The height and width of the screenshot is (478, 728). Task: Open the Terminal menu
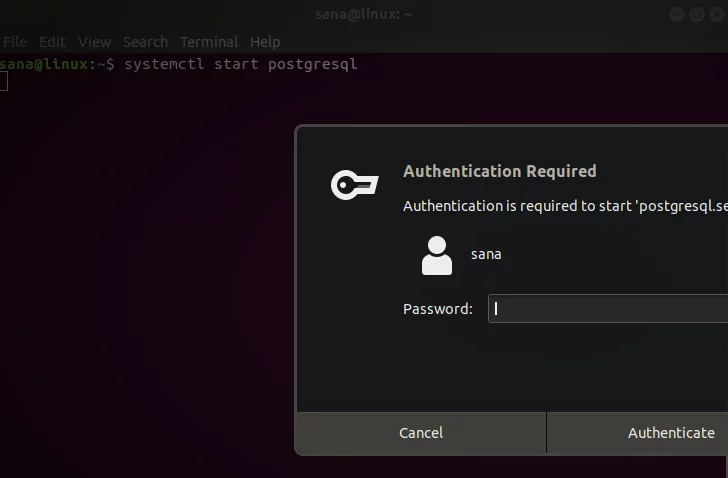[209, 42]
